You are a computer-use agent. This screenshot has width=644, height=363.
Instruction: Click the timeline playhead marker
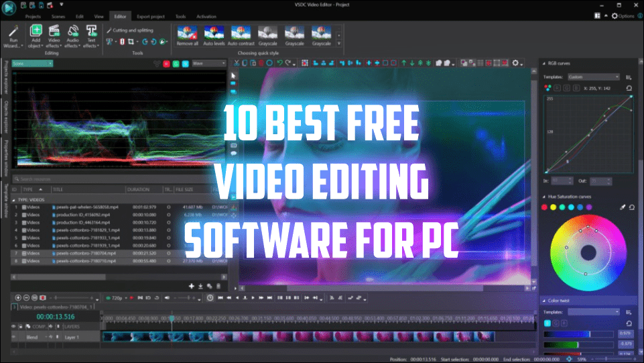point(172,318)
